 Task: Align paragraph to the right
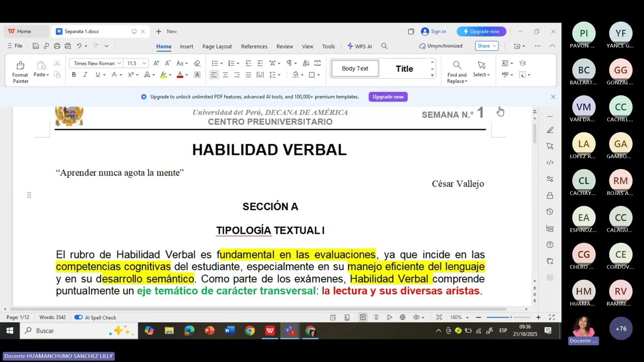(236, 75)
